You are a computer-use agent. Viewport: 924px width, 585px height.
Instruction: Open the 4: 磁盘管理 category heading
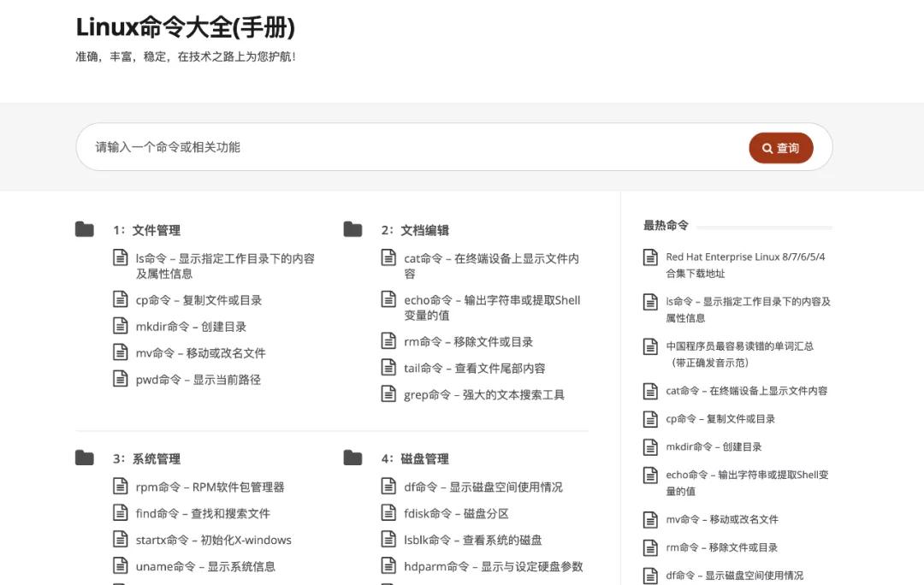tap(415, 458)
